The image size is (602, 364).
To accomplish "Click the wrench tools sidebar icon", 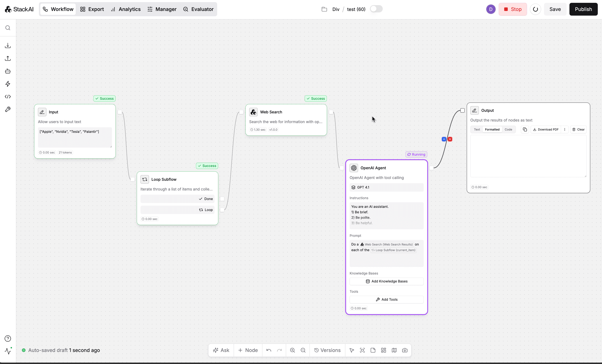I will tap(8, 109).
